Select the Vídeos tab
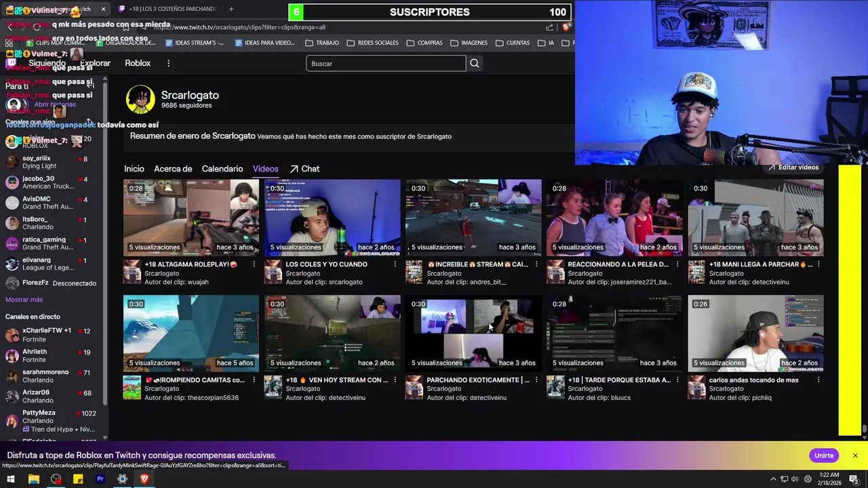This screenshot has width=868, height=488. (x=266, y=169)
